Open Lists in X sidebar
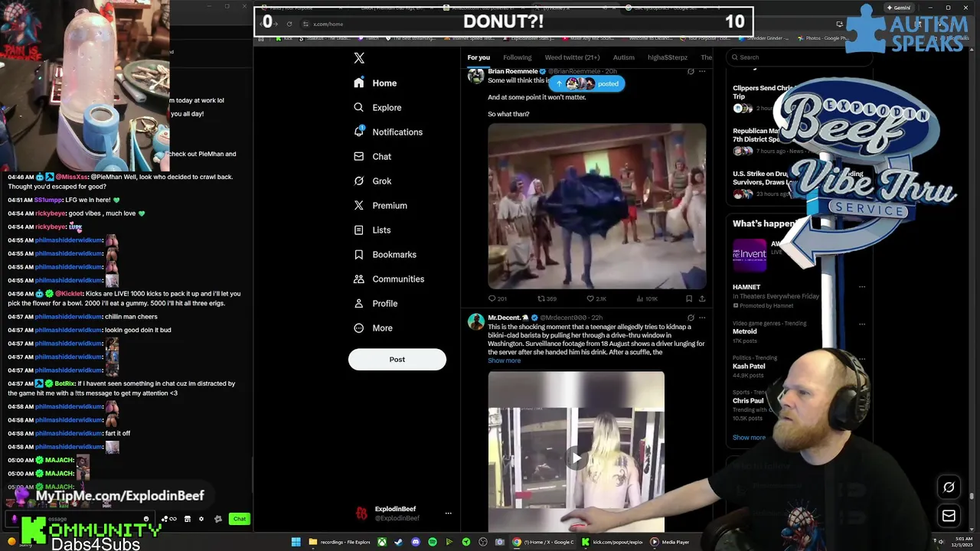The width and height of the screenshot is (980, 551). pos(372,230)
